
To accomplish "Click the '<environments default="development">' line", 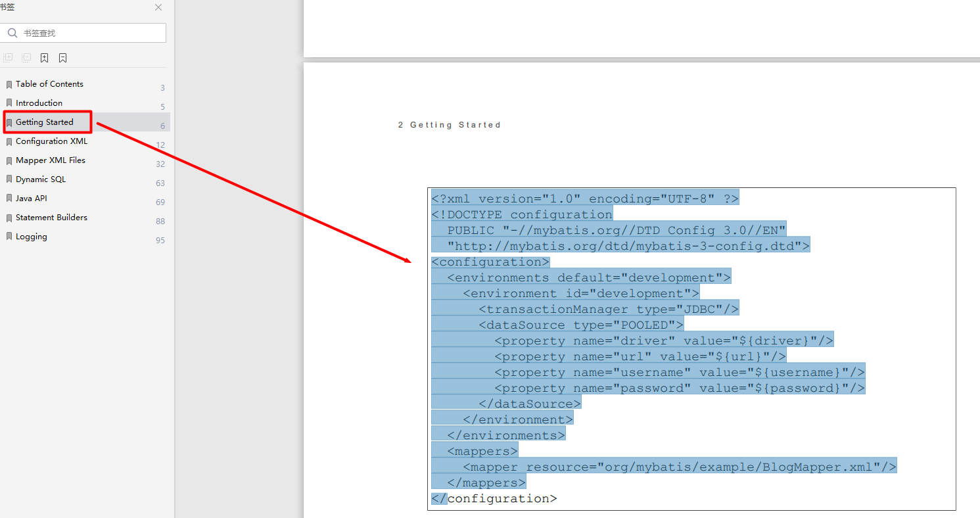I will coord(589,277).
